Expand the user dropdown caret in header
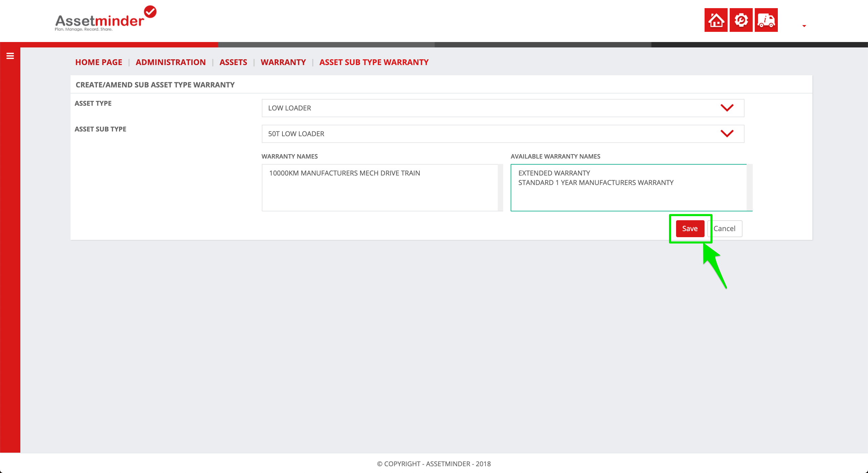 click(804, 26)
